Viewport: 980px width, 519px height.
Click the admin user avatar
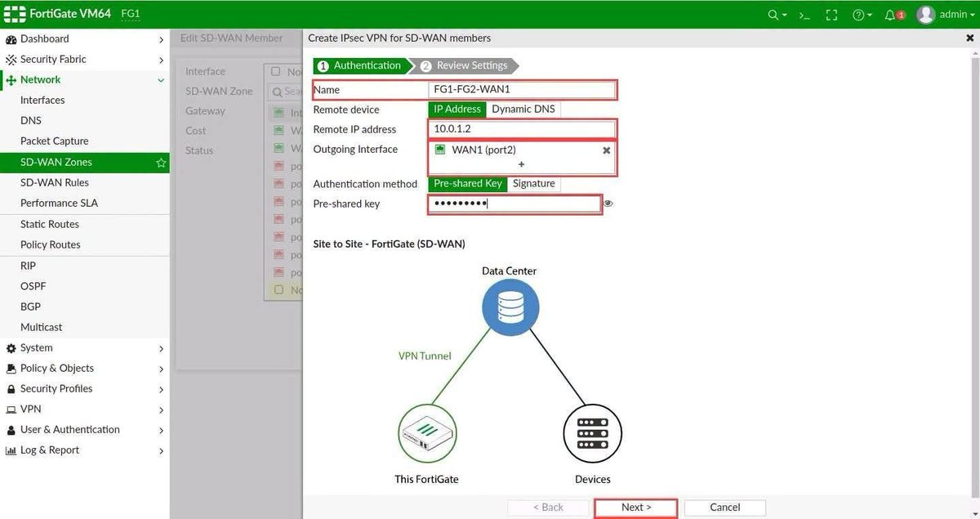pyautogui.click(x=925, y=15)
